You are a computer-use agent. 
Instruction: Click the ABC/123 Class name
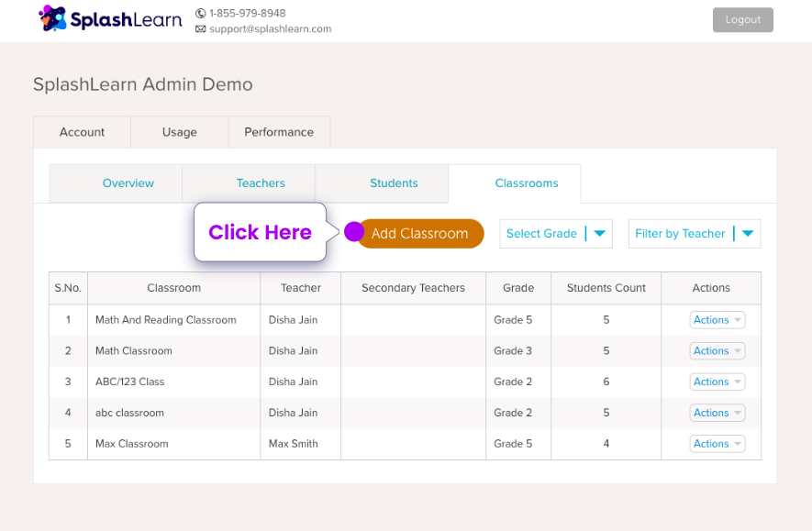pos(130,382)
